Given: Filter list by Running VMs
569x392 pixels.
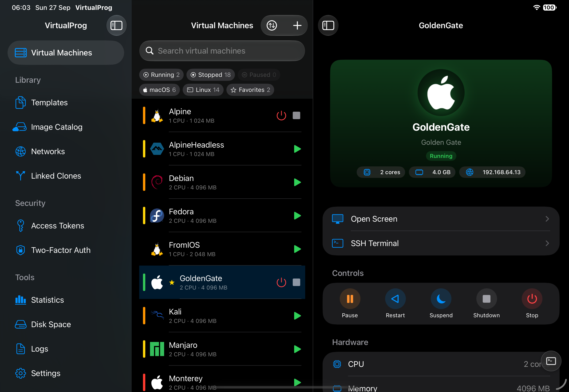Looking at the screenshot, I should click(161, 75).
